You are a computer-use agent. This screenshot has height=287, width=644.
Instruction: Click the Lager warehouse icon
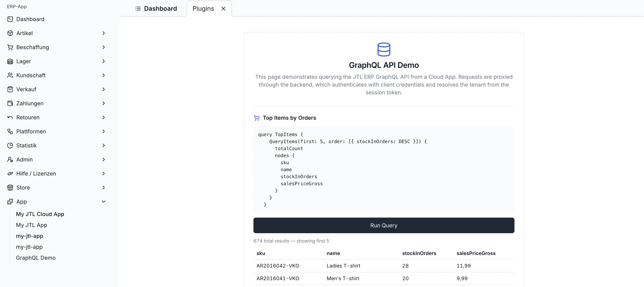(10, 61)
